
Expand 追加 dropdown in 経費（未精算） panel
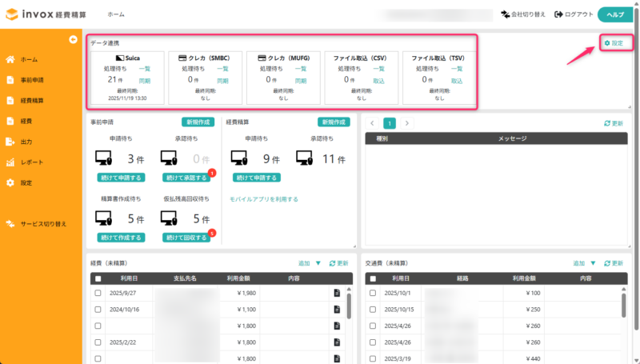coord(318,263)
